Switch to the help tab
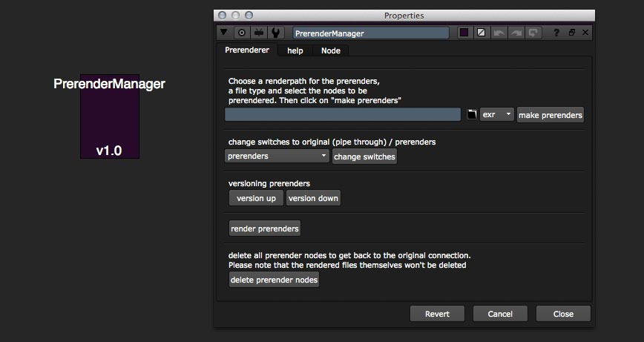The image size is (644, 342). [x=295, y=50]
